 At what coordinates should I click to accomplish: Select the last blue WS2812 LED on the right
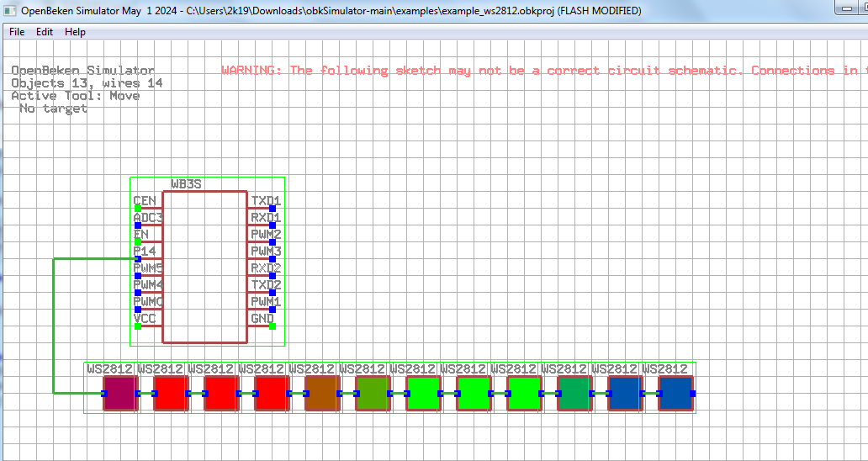(x=676, y=394)
